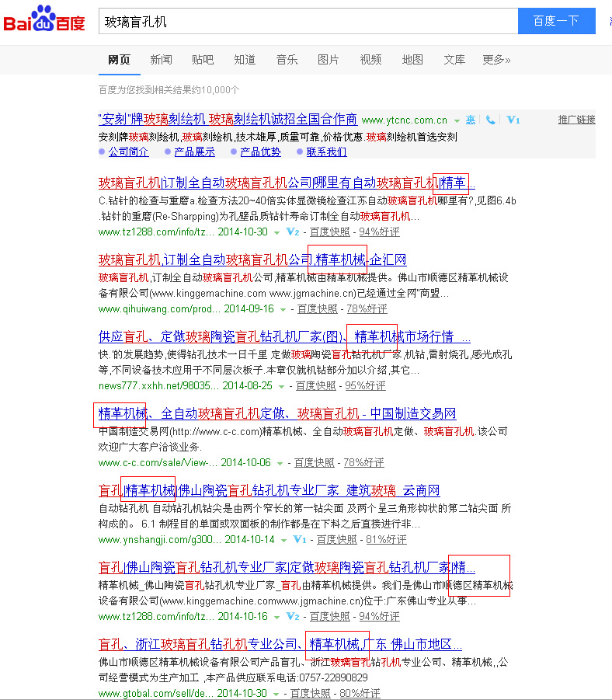Click the V1 badge in the ynshangji.com result
The height and width of the screenshot is (700, 612).
click(x=300, y=539)
